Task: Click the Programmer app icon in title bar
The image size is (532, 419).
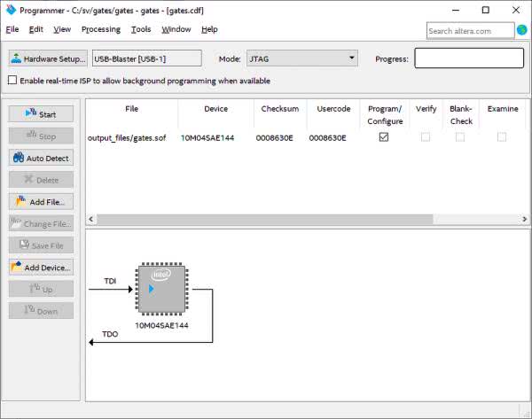Action: pos(10,10)
